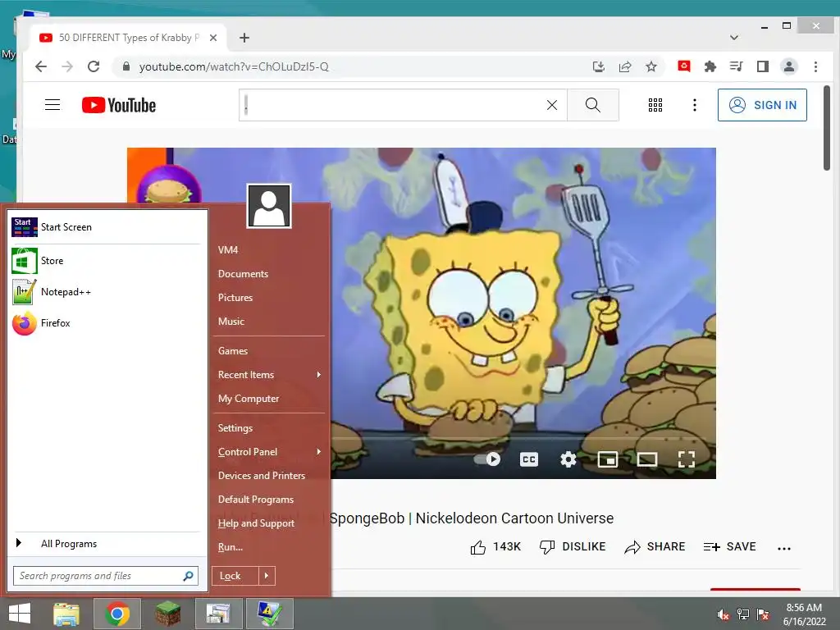This screenshot has height=630, width=840.
Task: Like the video with 143K likes
Action: [x=495, y=547]
